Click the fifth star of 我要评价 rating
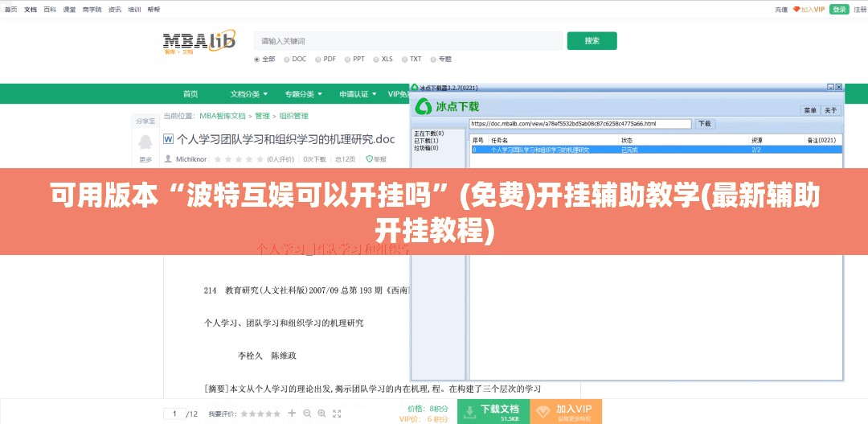 click(276, 414)
